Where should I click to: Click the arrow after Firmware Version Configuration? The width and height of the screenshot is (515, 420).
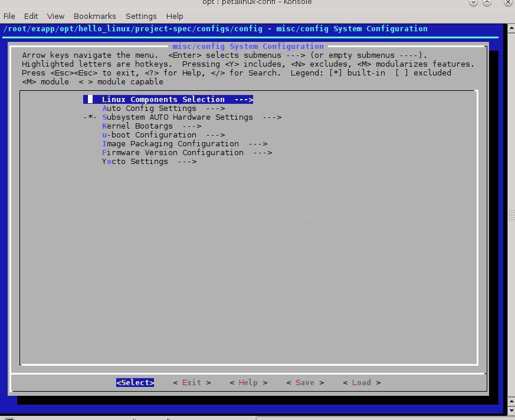(x=263, y=153)
